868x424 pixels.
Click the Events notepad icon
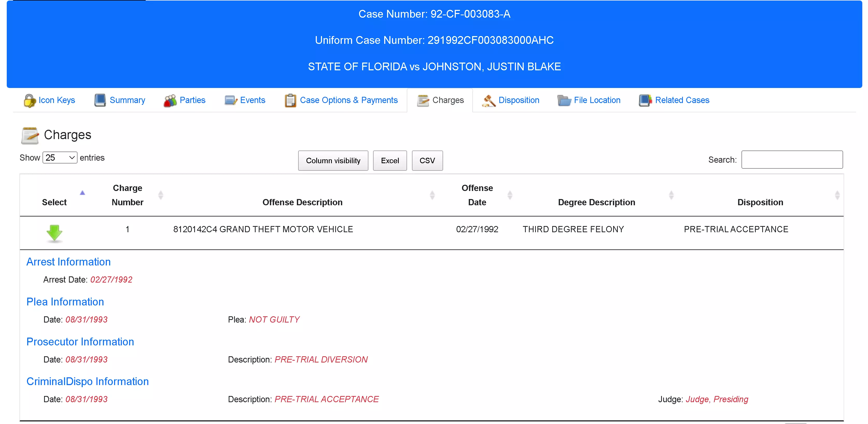click(231, 100)
